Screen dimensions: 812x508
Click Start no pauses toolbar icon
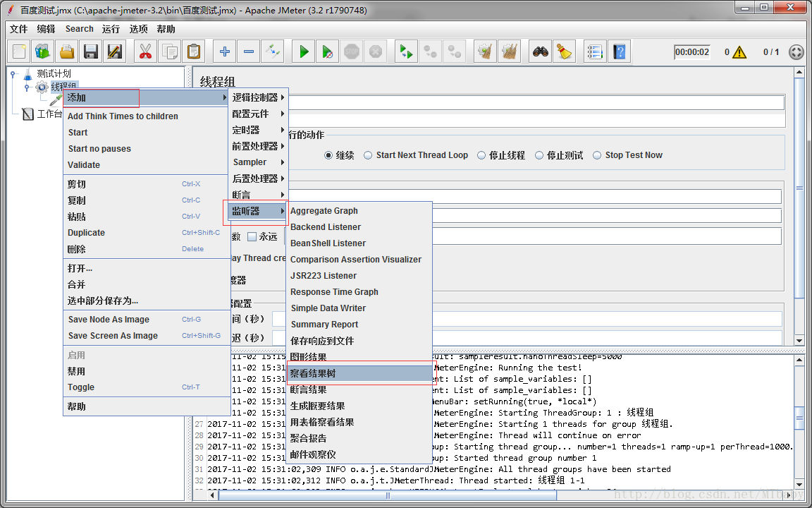pyautogui.click(x=327, y=52)
